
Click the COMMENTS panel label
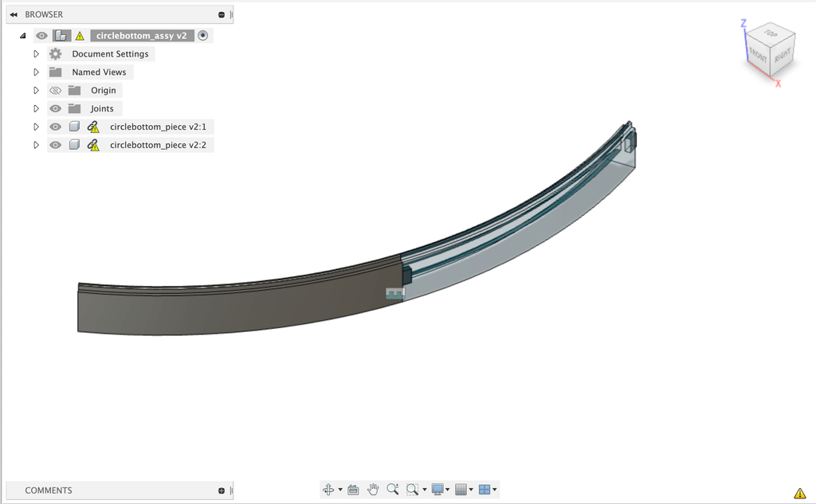(49, 490)
